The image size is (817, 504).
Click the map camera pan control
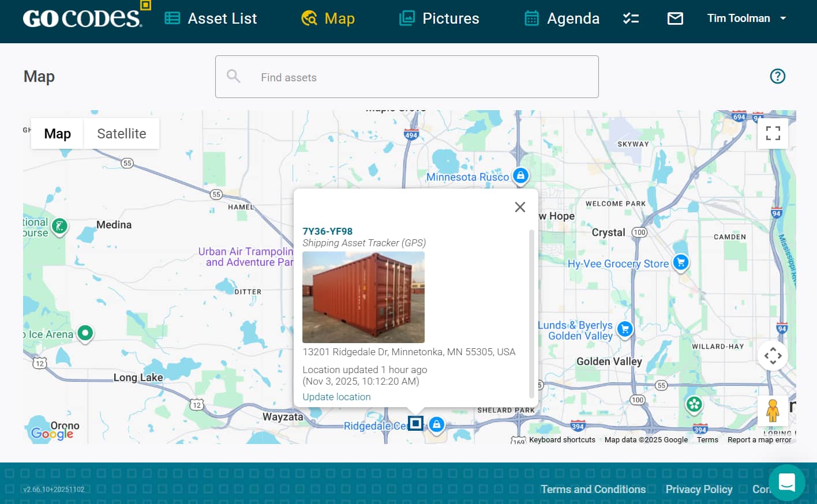point(773,356)
